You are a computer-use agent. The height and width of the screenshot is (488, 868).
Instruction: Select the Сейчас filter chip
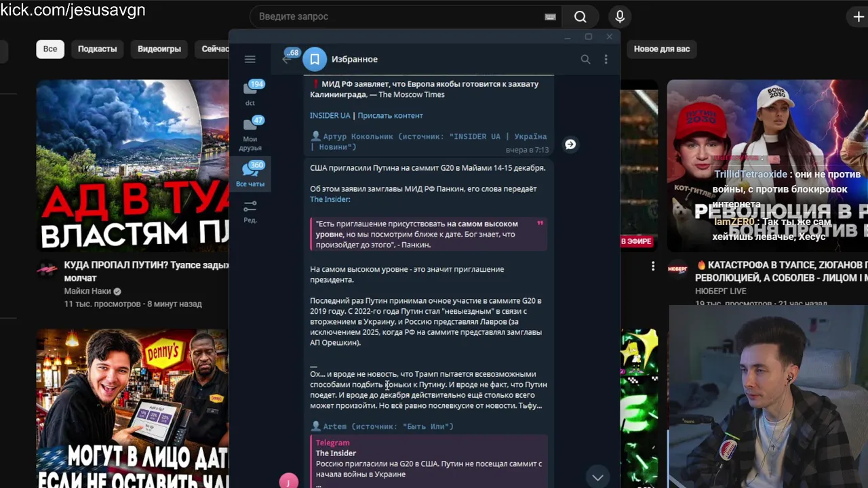coord(213,49)
